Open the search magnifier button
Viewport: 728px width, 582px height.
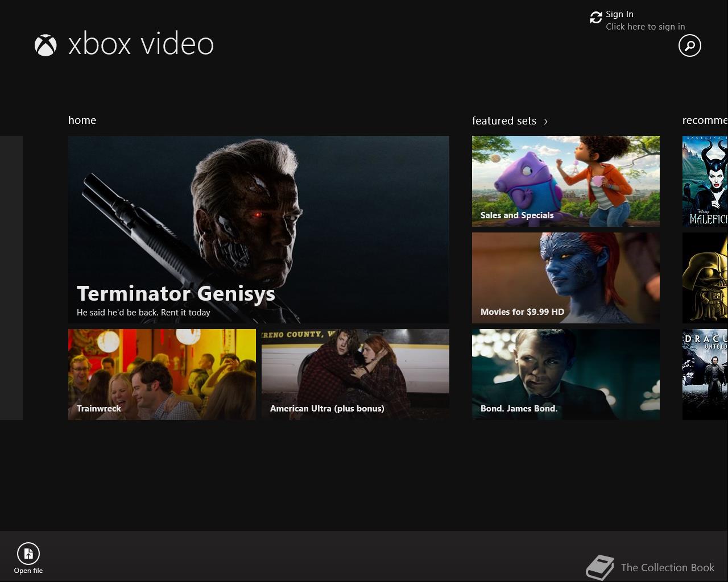click(689, 45)
